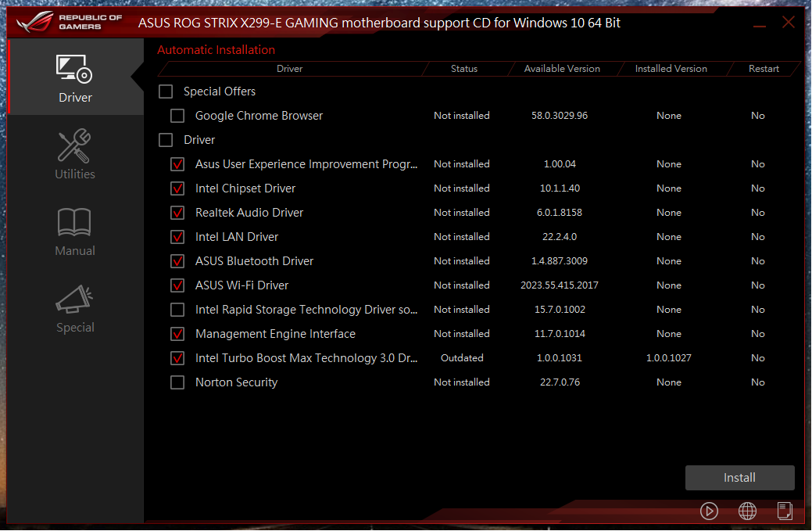This screenshot has height=531, width=812.
Task: Open the Manual book icon
Action: (74, 222)
